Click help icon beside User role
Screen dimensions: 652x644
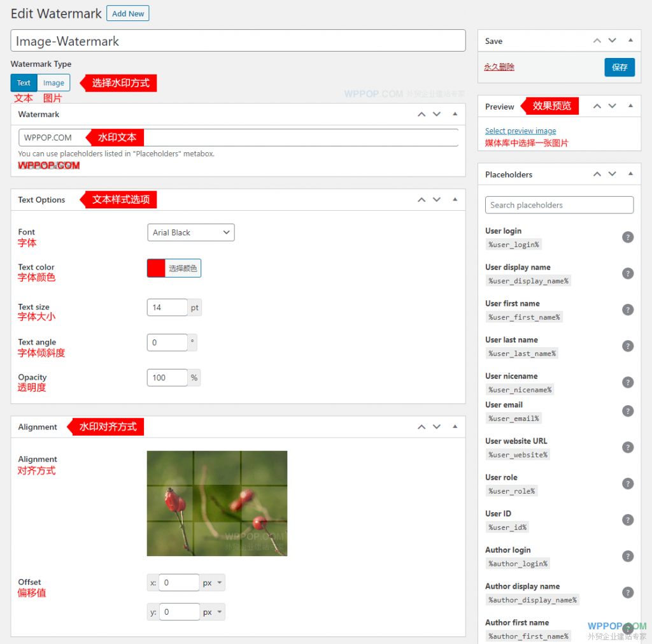pyautogui.click(x=627, y=483)
